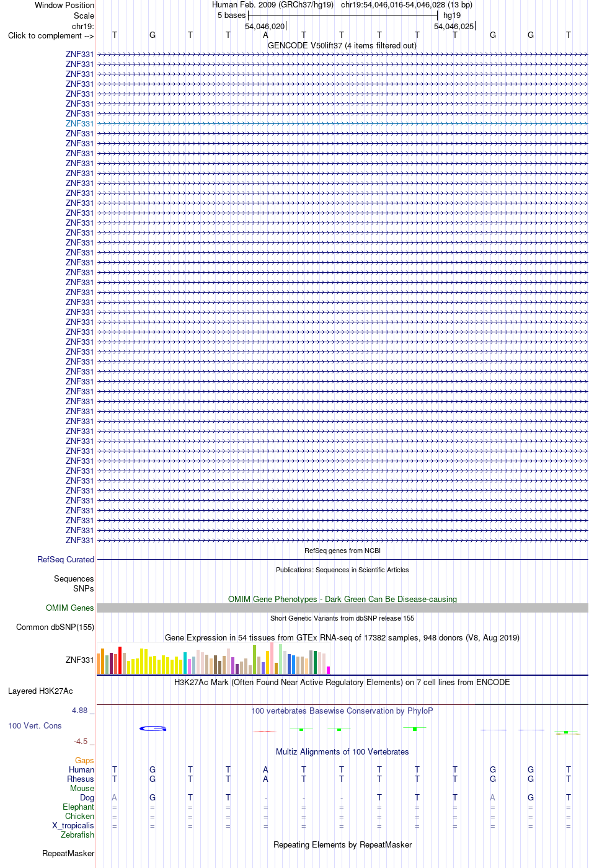Select the 'Click to complement -->' label

point(51,35)
